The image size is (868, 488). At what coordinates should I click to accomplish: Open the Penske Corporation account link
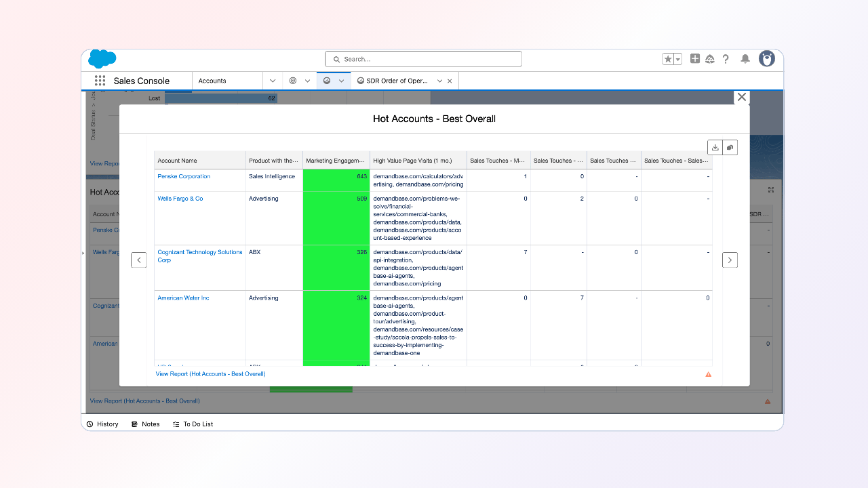click(x=184, y=176)
